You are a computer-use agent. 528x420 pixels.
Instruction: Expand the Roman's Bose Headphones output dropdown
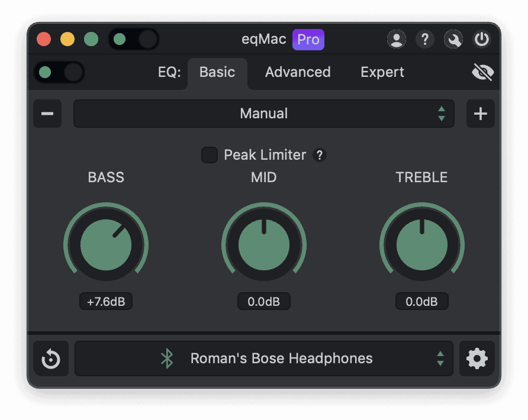pyautogui.click(x=264, y=358)
